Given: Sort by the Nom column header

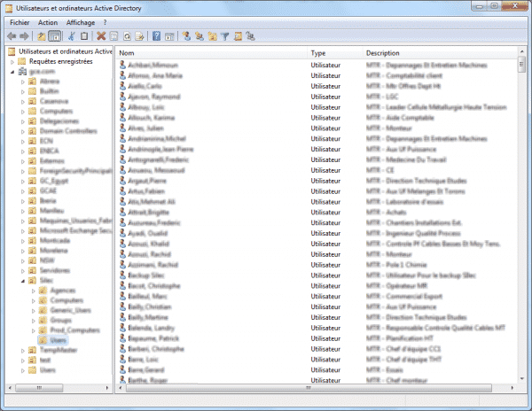Looking at the screenshot, I should pos(212,53).
